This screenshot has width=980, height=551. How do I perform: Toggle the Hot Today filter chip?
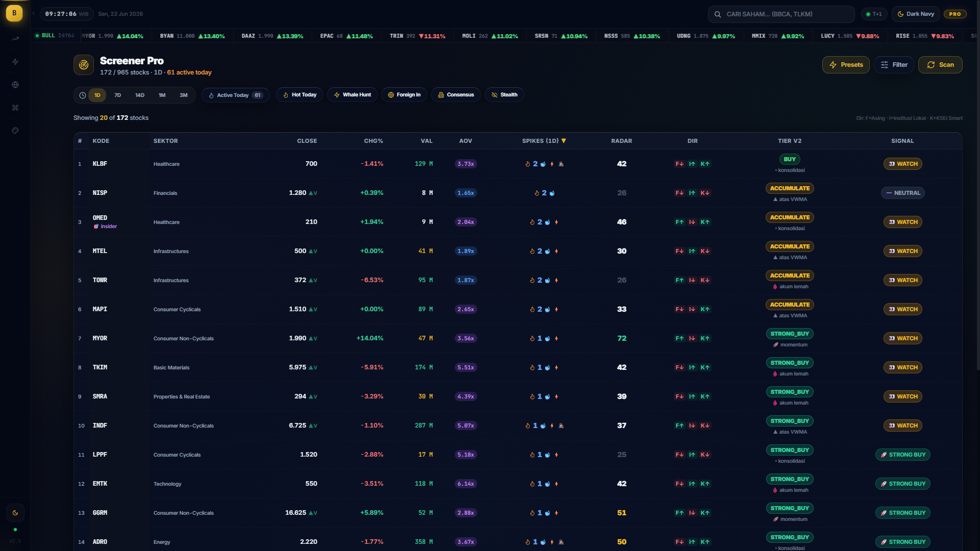(300, 95)
